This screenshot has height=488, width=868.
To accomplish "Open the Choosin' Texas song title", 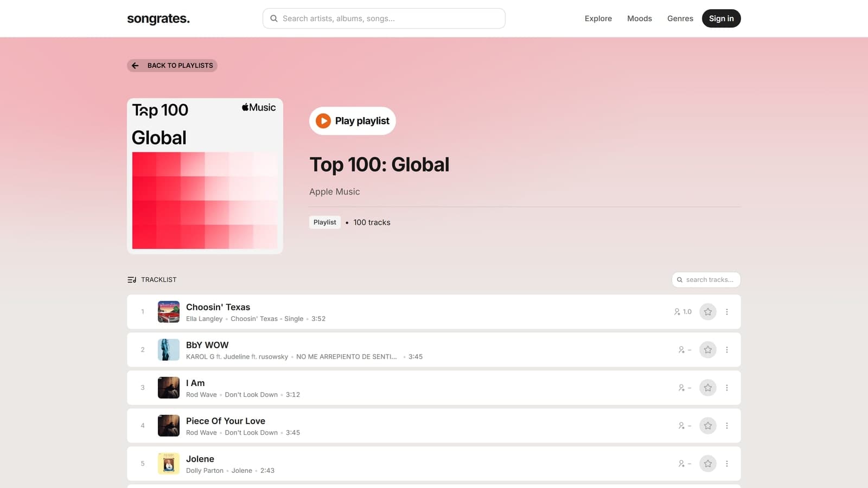I will tap(218, 307).
